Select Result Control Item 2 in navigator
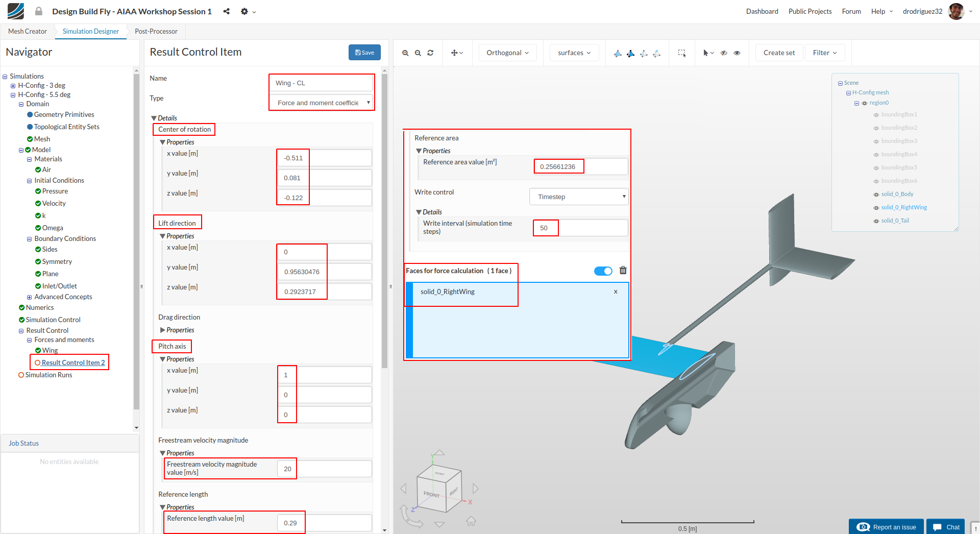 (73, 362)
